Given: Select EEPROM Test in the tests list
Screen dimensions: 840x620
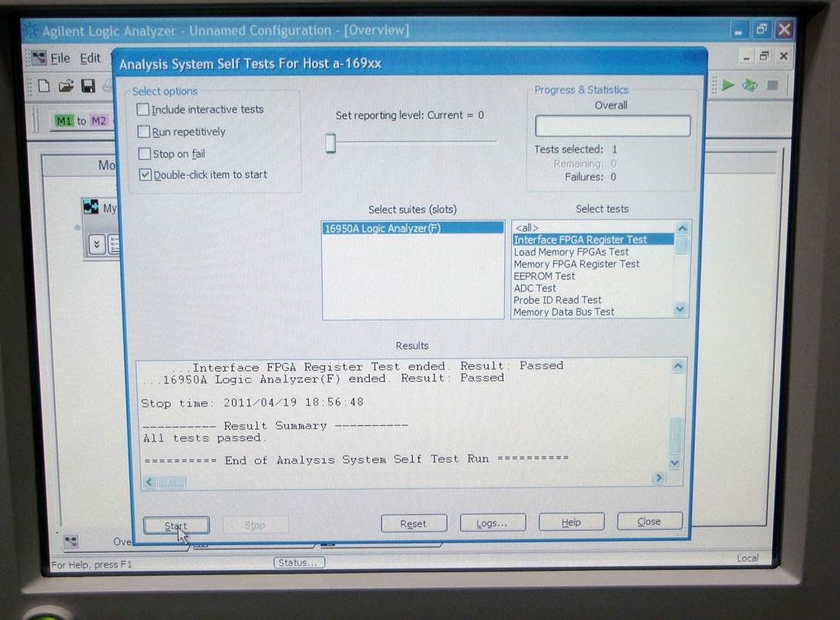Looking at the screenshot, I should 593,276.
